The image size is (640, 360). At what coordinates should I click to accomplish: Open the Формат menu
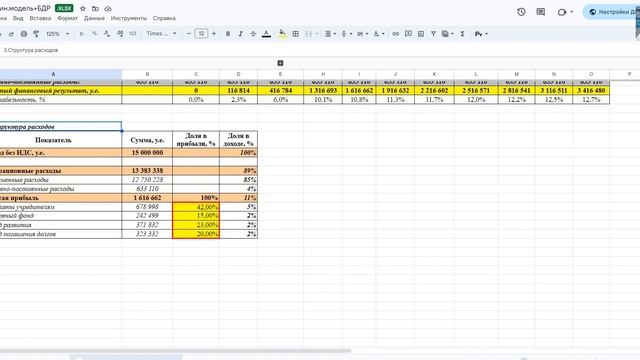pyautogui.click(x=67, y=18)
